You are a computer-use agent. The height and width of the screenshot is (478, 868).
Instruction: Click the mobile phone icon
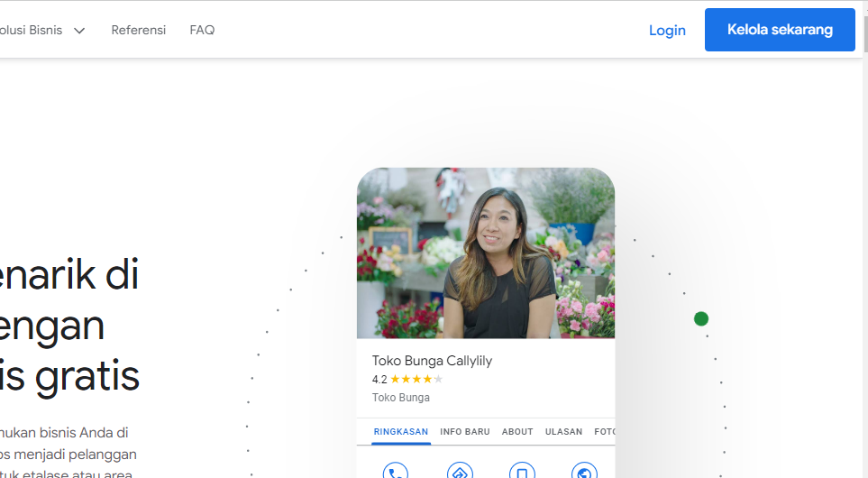522,470
